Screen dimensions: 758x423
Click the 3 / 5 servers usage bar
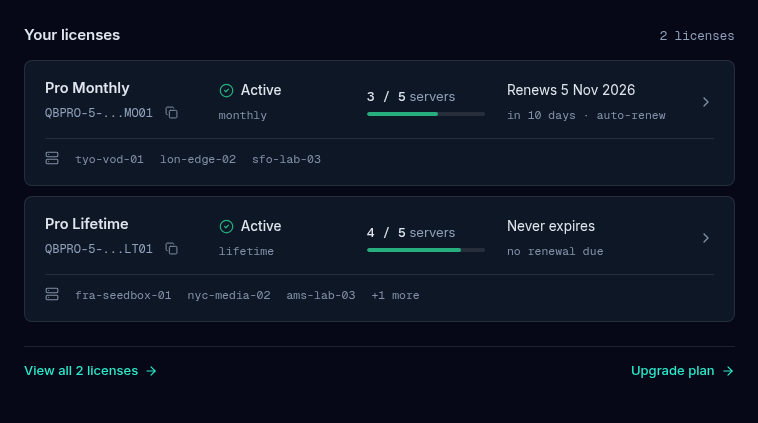point(426,114)
